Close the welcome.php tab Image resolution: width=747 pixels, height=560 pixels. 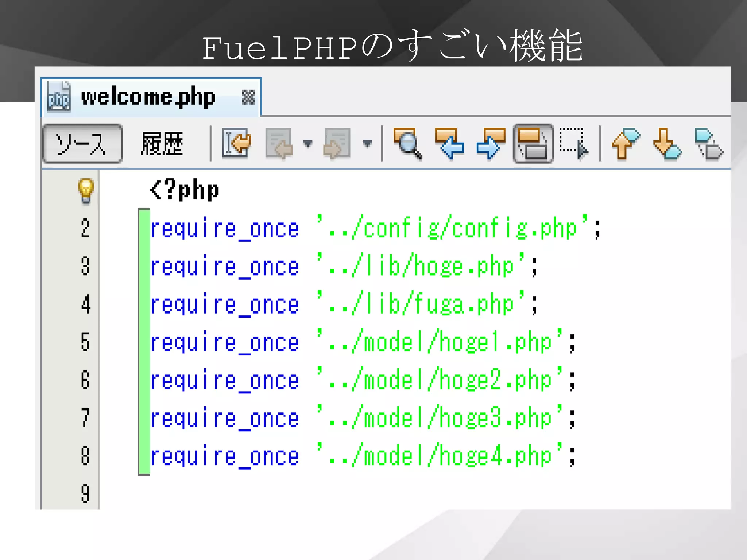point(248,97)
